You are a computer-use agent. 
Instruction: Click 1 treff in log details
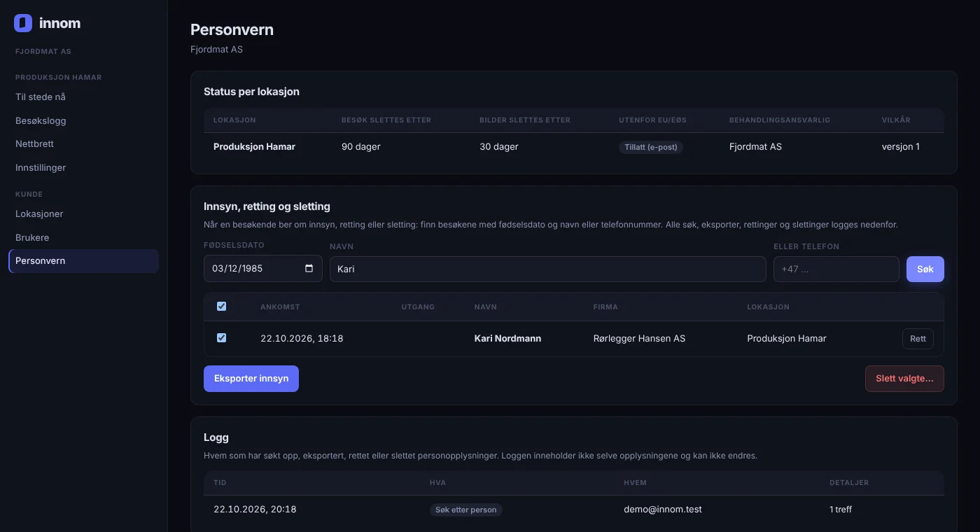pos(841,509)
